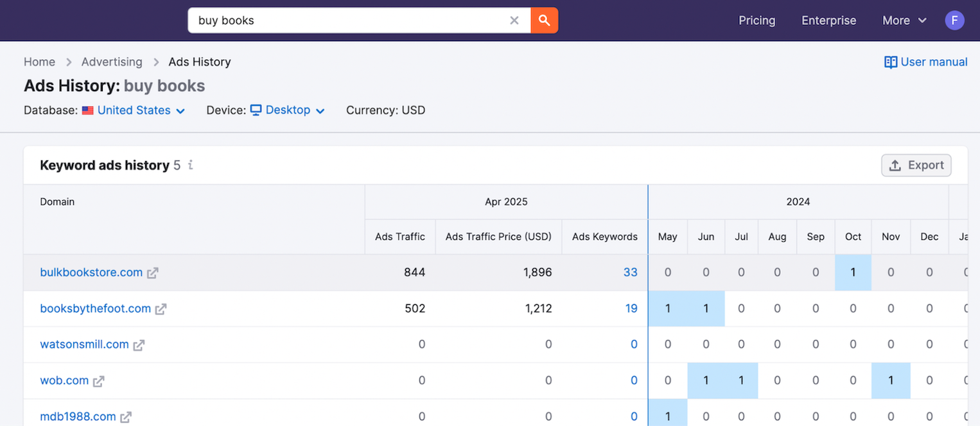Screen dimensions: 980x426
Task: Click the Export button
Action: [x=916, y=165]
